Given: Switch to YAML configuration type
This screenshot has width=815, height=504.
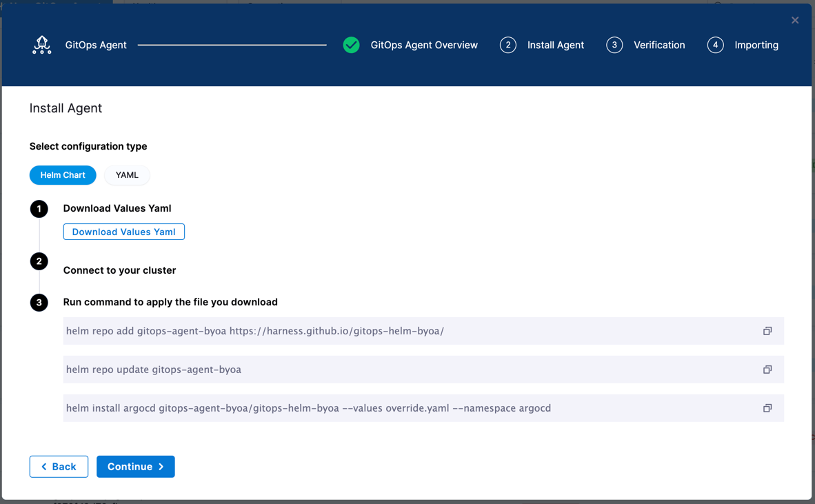Looking at the screenshot, I should (x=127, y=175).
